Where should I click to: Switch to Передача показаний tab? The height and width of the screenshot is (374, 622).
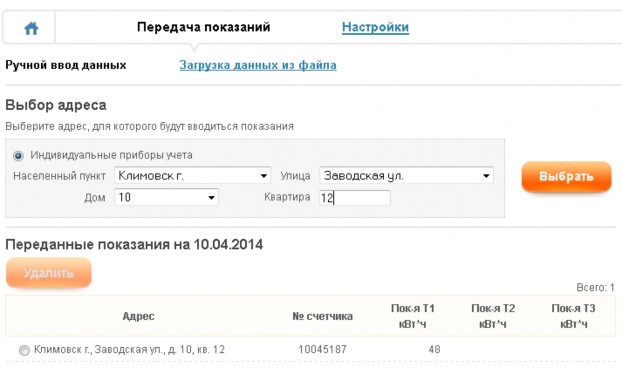[x=203, y=27]
